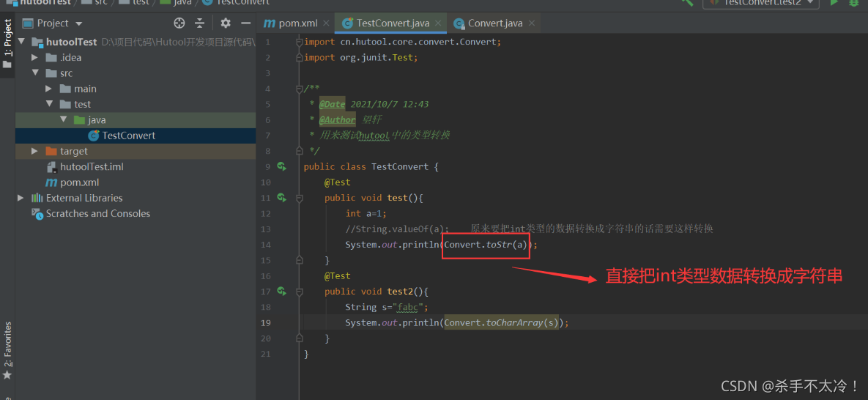Click the fold-end marker on line 20
The height and width of the screenshot is (400, 868).
tap(300, 338)
